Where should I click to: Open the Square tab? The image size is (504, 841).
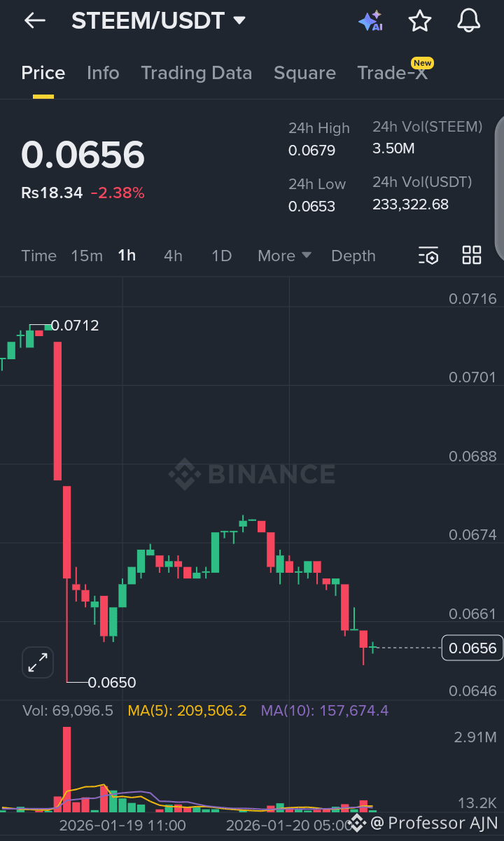[x=304, y=72]
